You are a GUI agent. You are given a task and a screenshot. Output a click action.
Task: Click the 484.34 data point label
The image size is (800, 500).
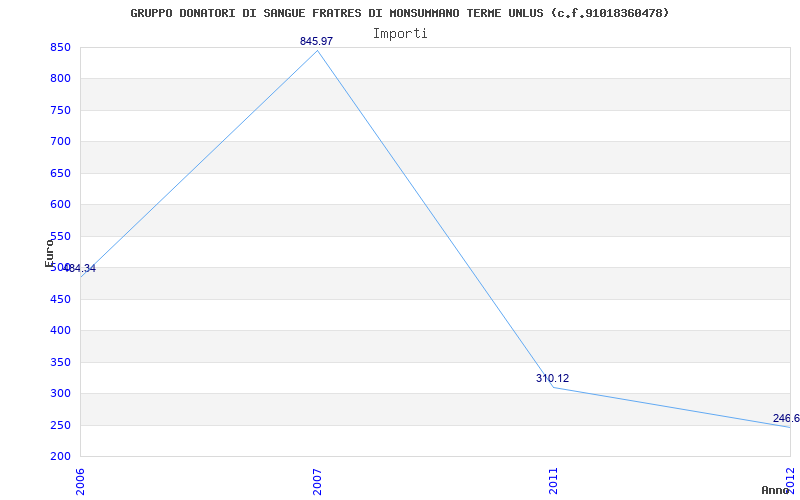(x=79, y=268)
